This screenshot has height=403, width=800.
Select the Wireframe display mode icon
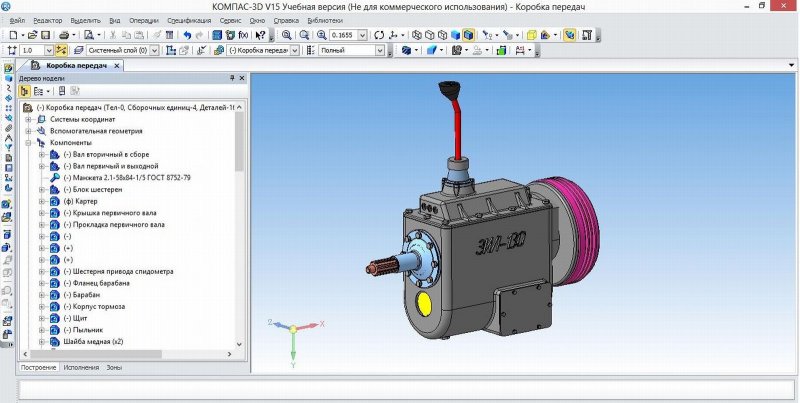pos(417,35)
